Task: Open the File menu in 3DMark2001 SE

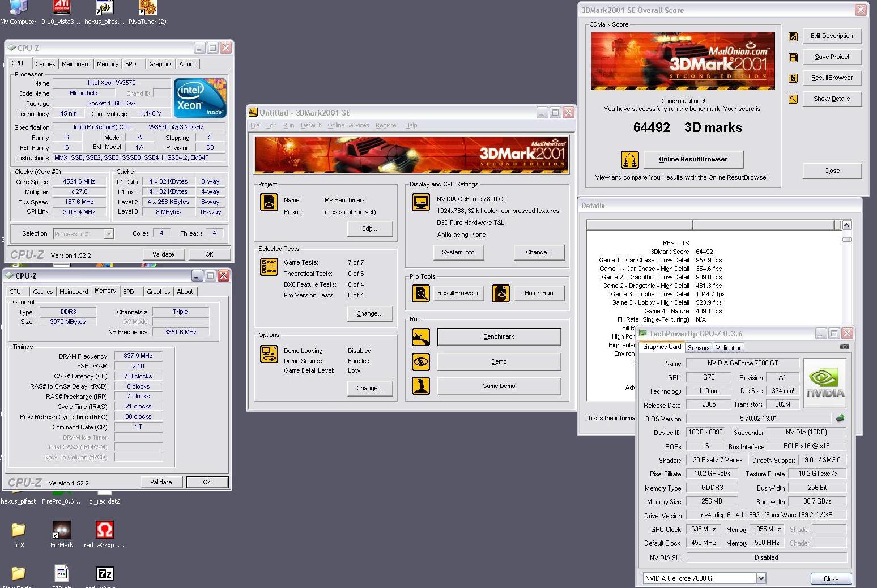Action: coord(255,125)
